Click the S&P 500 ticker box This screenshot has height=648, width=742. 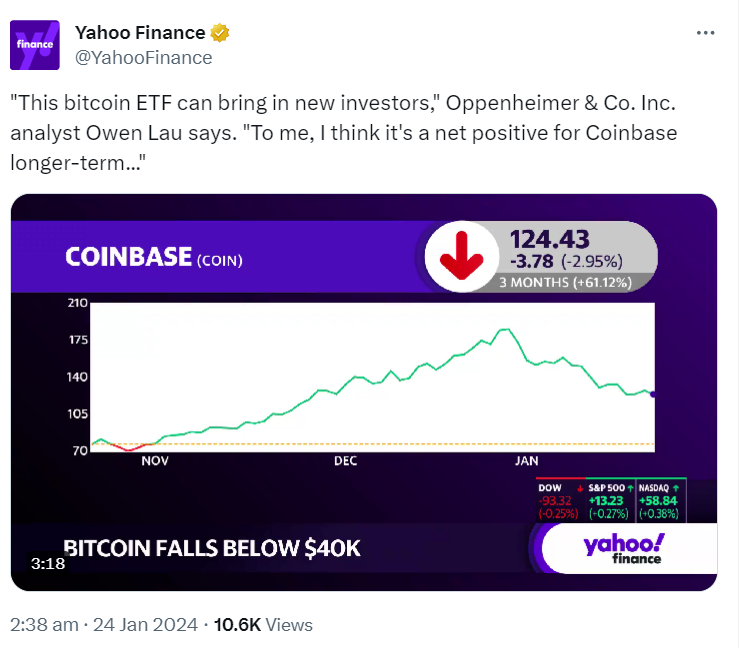(x=610, y=500)
